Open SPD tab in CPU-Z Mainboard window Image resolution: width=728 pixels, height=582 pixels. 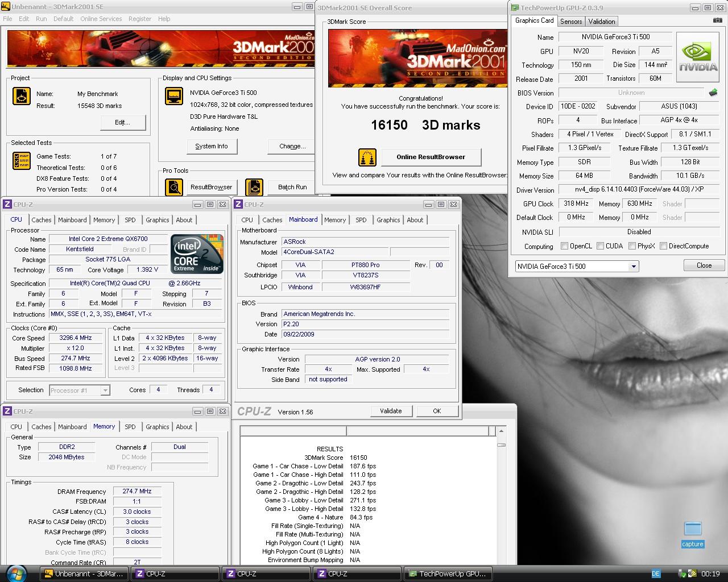[361, 220]
